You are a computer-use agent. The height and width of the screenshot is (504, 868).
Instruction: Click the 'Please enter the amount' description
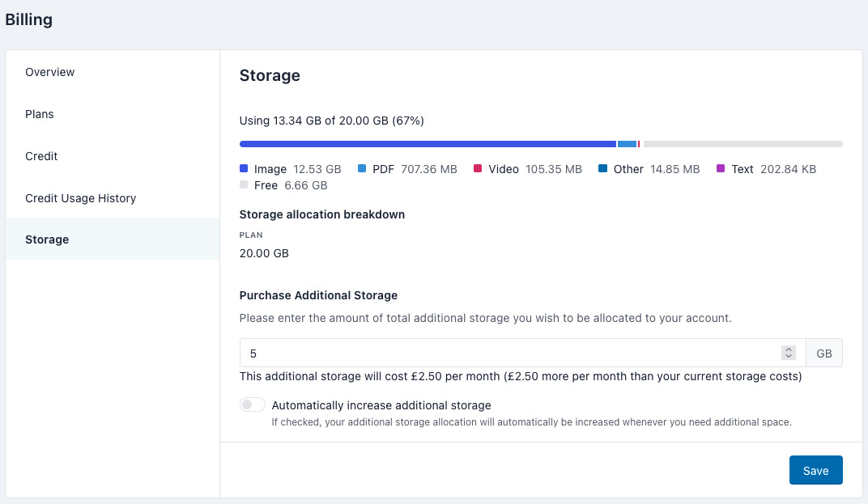(486, 318)
